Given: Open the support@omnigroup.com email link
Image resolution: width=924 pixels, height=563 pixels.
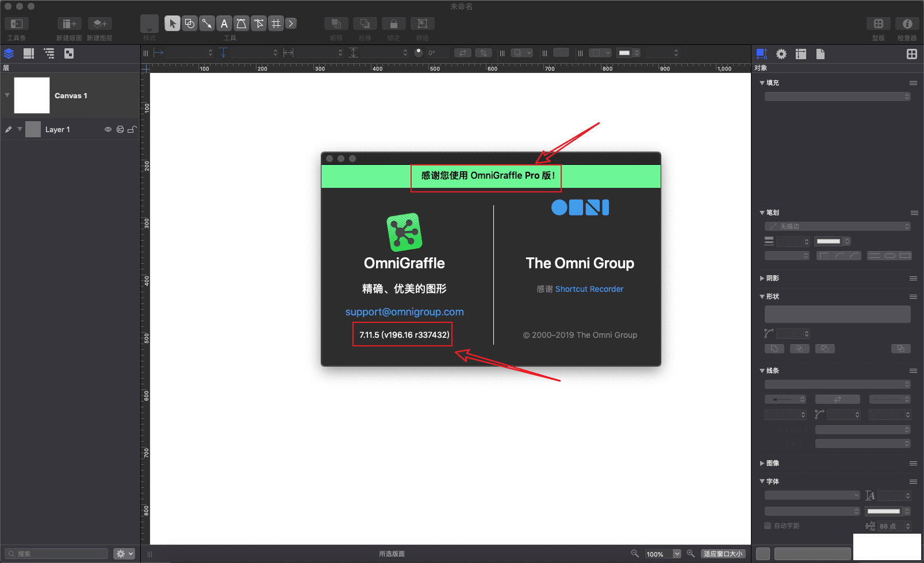Looking at the screenshot, I should pyautogui.click(x=405, y=312).
